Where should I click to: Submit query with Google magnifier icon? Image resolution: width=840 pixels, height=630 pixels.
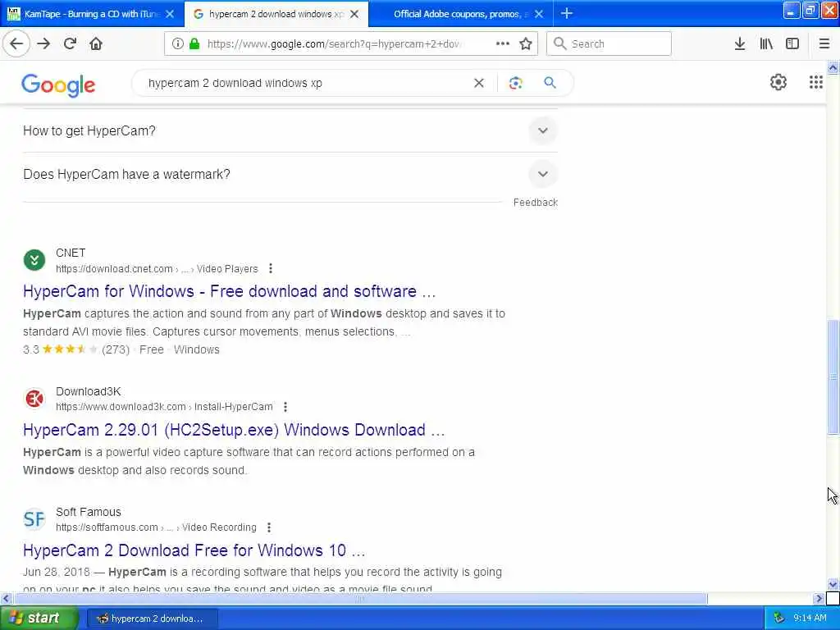point(550,83)
